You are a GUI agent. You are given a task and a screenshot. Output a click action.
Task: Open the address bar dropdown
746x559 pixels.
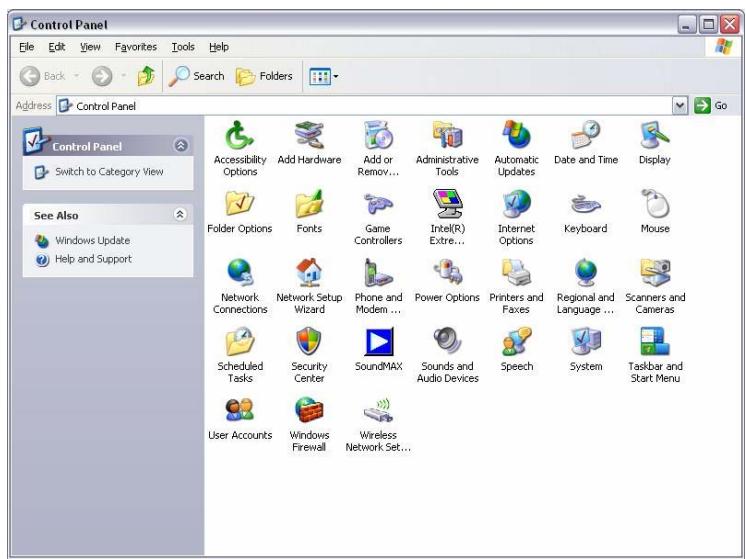point(680,105)
